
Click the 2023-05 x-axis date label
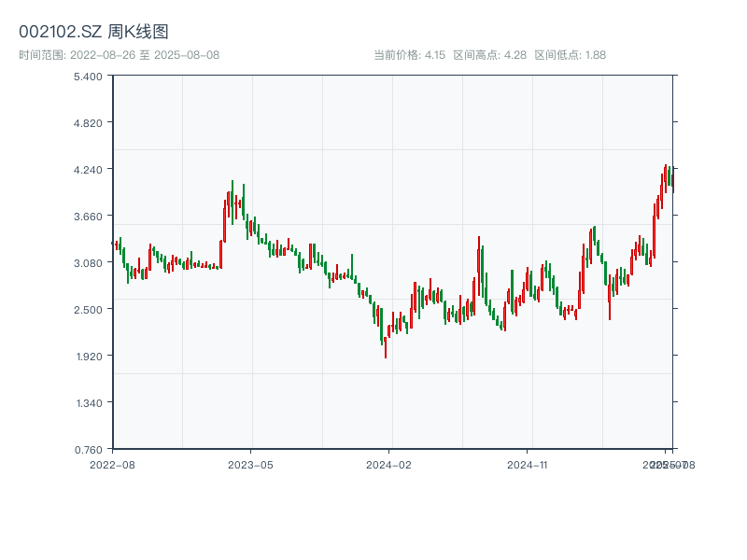point(251,464)
